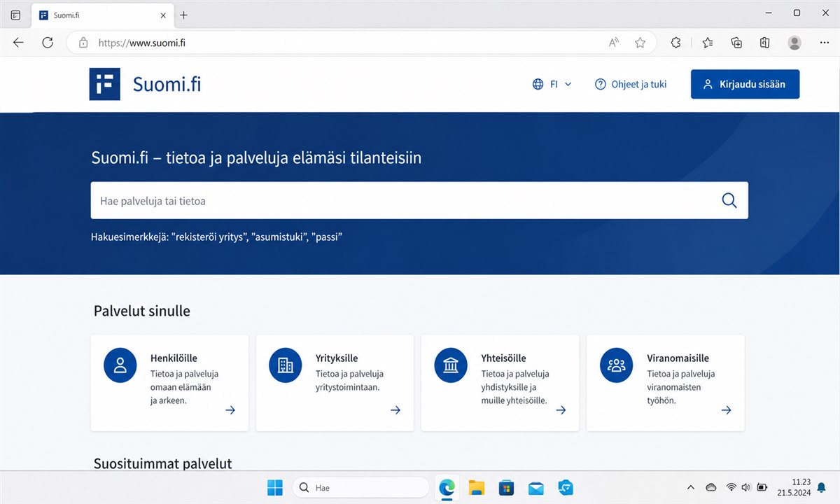Image resolution: width=840 pixels, height=504 pixels.
Task: Open the language globe icon
Action: [538, 84]
